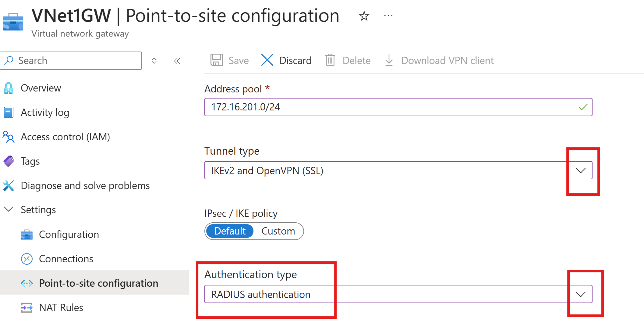Switch IPsec / IKE policy to Custom
The height and width of the screenshot is (319, 644).
pos(278,231)
